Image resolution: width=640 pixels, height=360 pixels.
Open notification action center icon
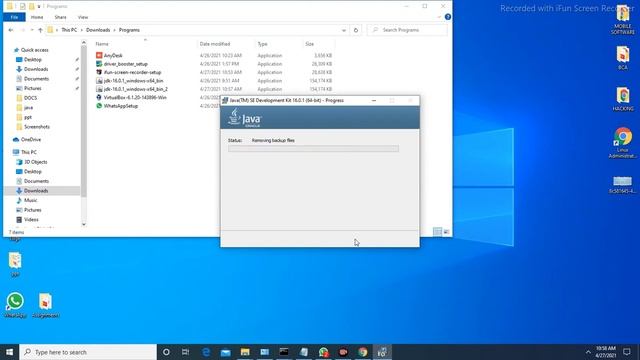click(x=627, y=352)
